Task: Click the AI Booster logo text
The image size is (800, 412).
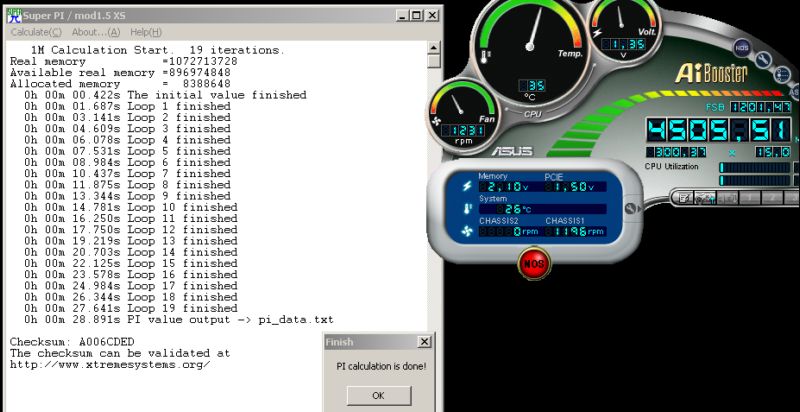Action: 711,74
